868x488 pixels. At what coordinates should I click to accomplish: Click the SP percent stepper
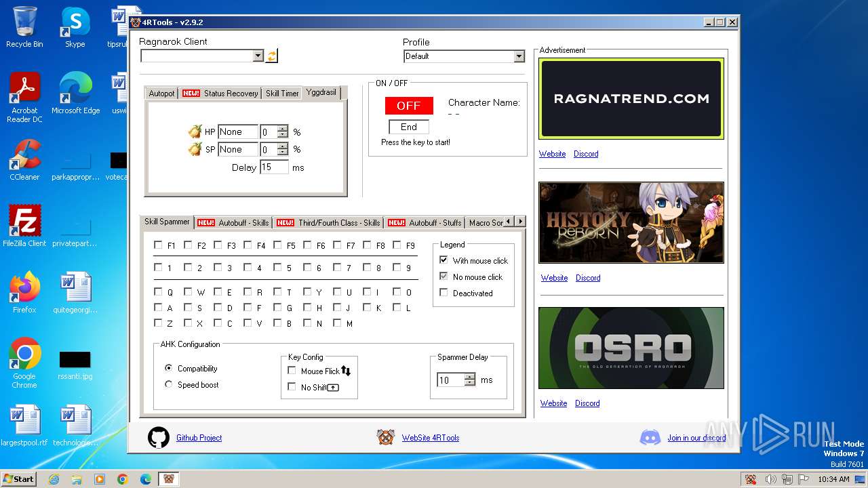[x=283, y=149]
